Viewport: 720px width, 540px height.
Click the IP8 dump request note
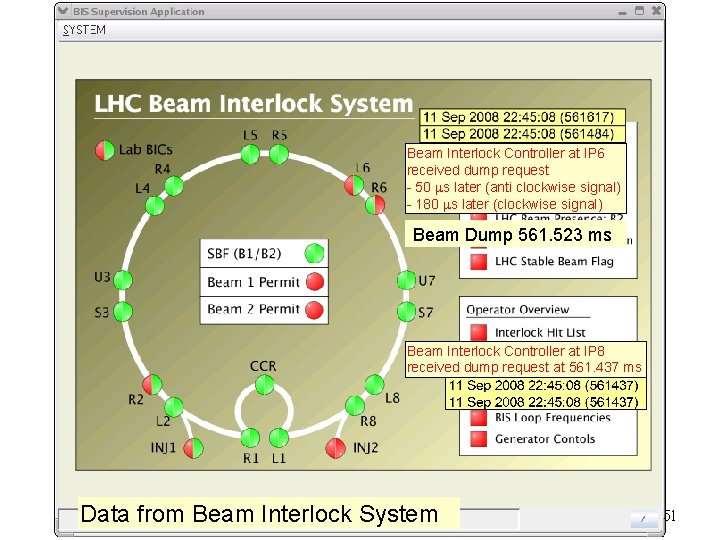(x=526, y=359)
